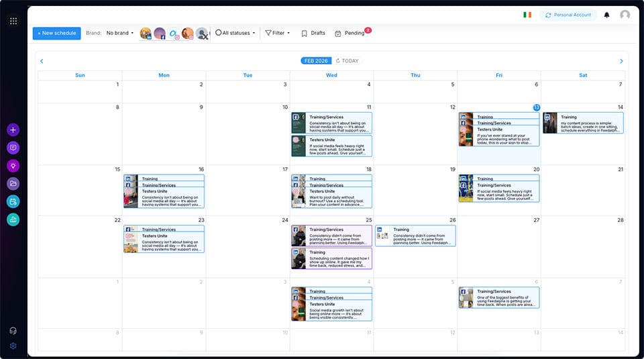Click the notification bell icon
This screenshot has width=644, height=359.
(606, 15)
